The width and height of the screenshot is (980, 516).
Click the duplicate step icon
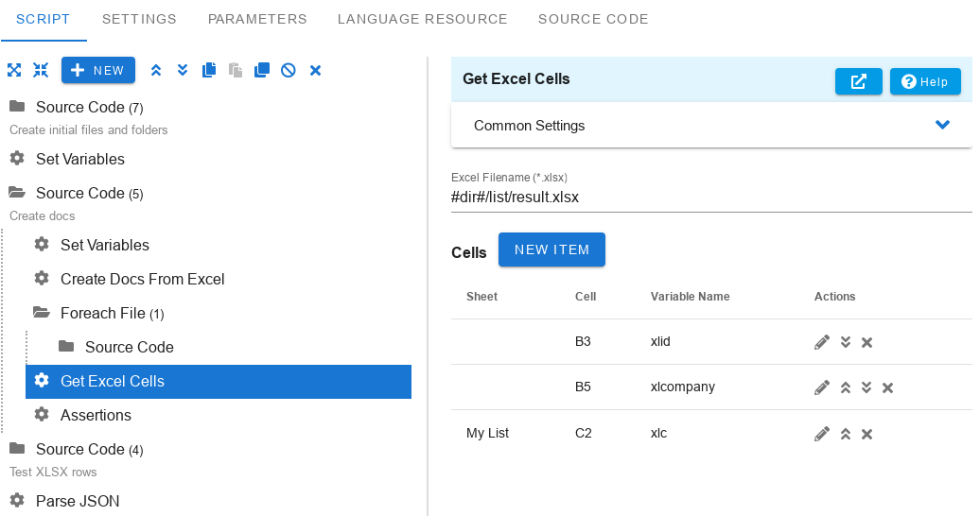(262, 70)
